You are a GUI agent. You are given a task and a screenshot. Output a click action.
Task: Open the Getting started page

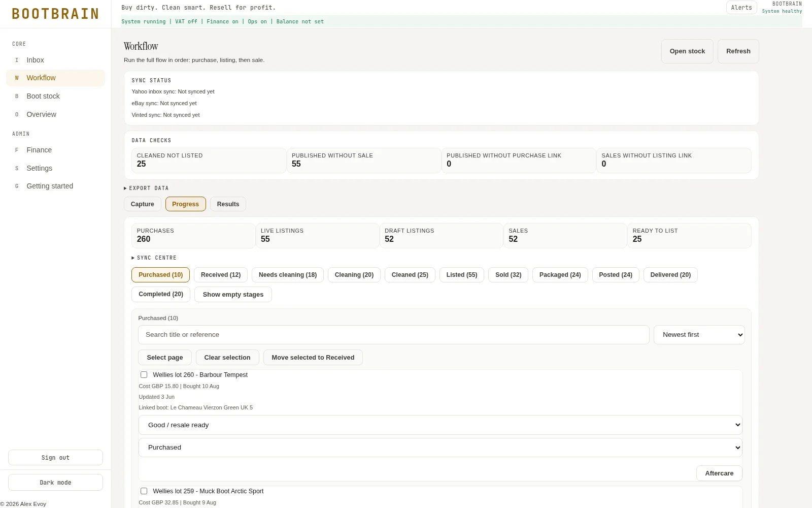coord(55,186)
